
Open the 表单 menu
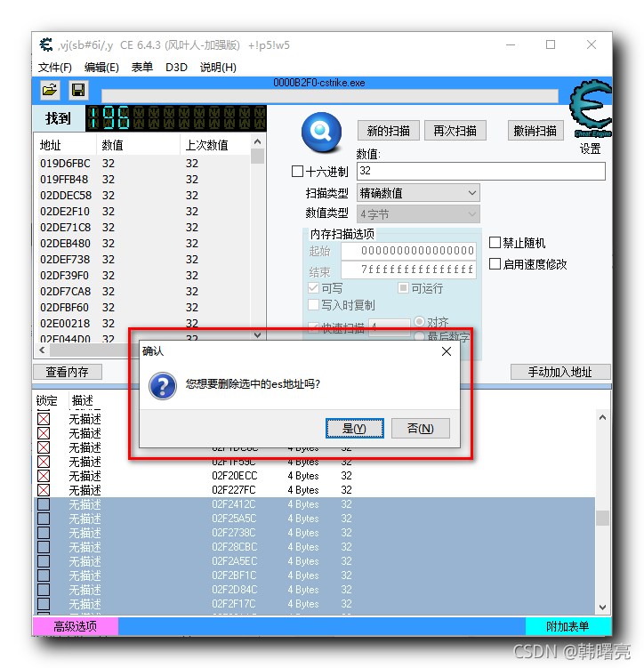[141, 68]
